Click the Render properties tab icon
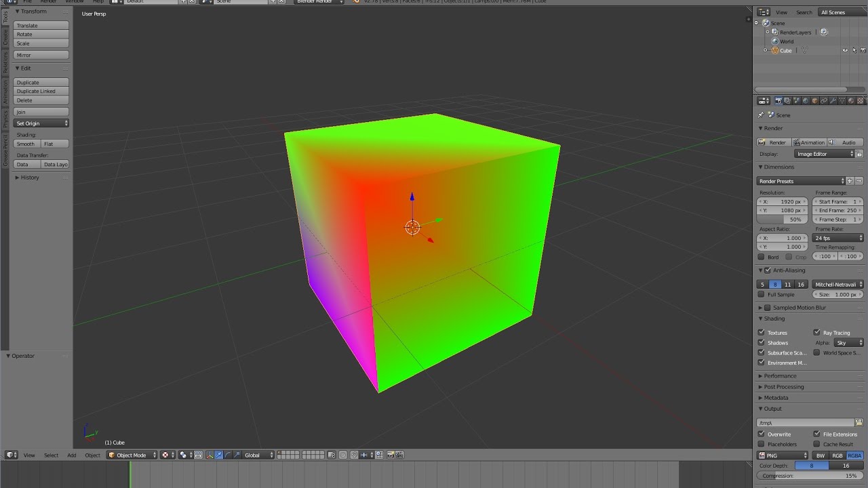This screenshot has width=868, height=488. [778, 101]
